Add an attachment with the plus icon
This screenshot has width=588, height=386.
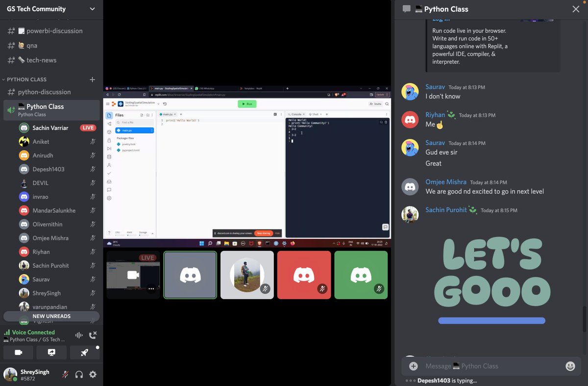pyautogui.click(x=414, y=366)
